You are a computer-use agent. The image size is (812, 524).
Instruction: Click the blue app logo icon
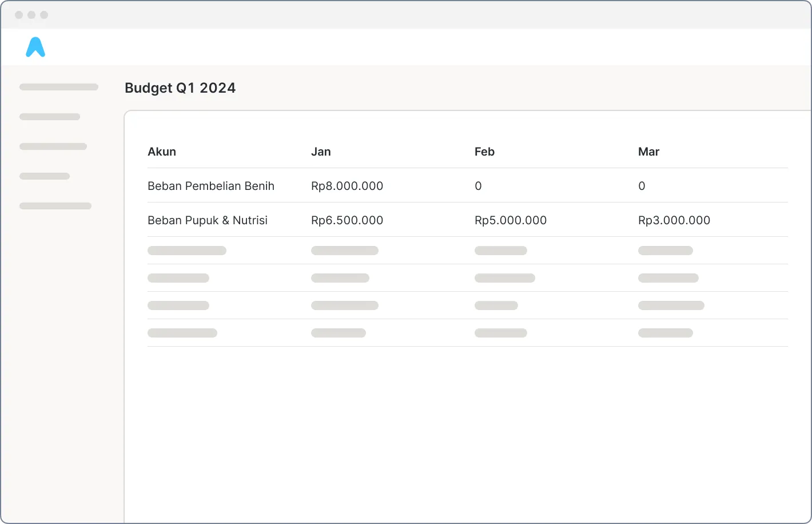tap(35, 47)
